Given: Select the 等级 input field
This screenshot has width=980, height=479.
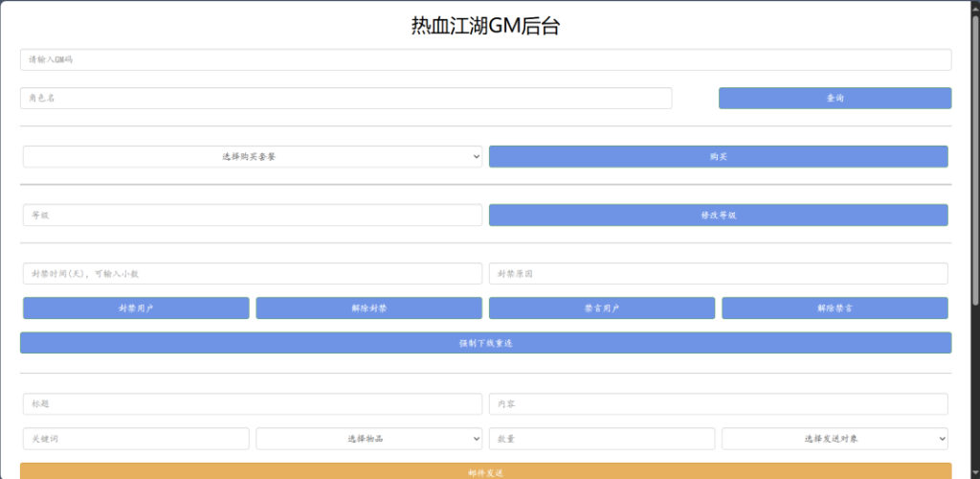Looking at the screenshot, I should (253, 216).
